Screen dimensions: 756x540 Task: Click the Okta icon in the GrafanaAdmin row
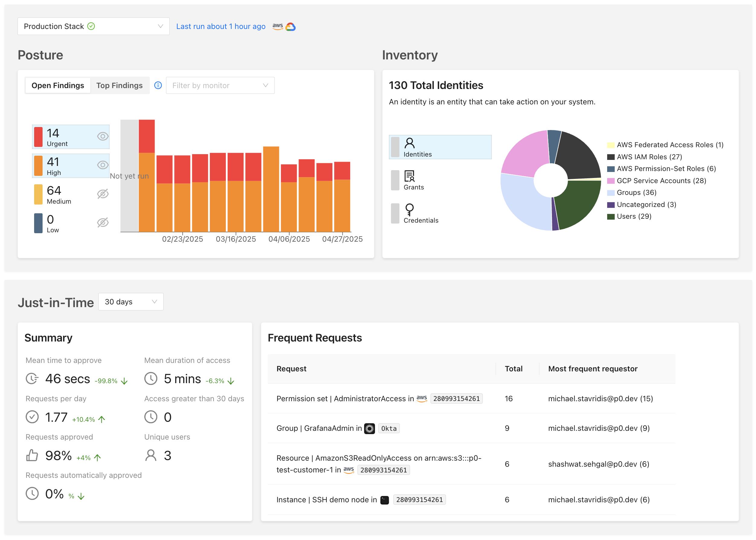(x=370, y=428)
